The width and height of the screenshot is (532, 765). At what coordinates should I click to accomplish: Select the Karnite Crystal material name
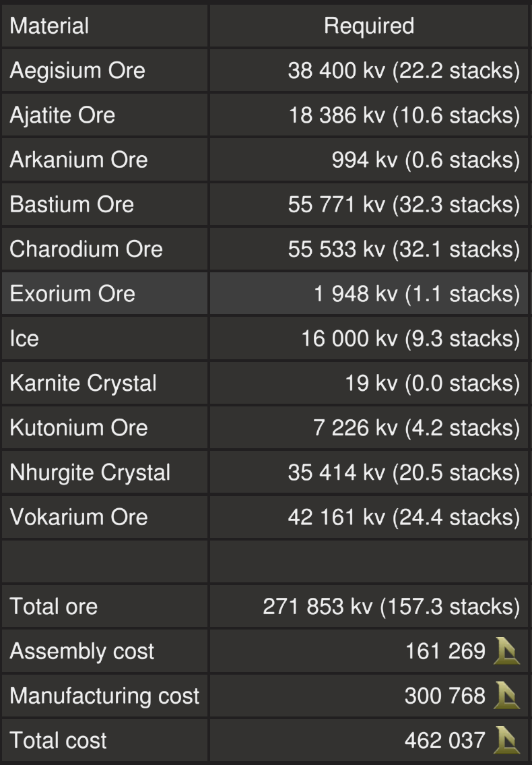[84, 383]
